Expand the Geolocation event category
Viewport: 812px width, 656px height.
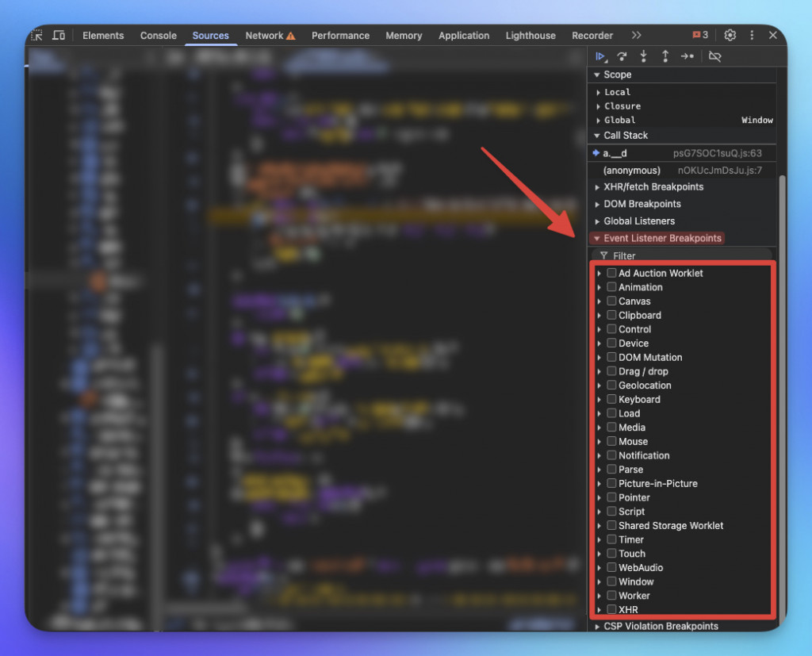(599, 386)
